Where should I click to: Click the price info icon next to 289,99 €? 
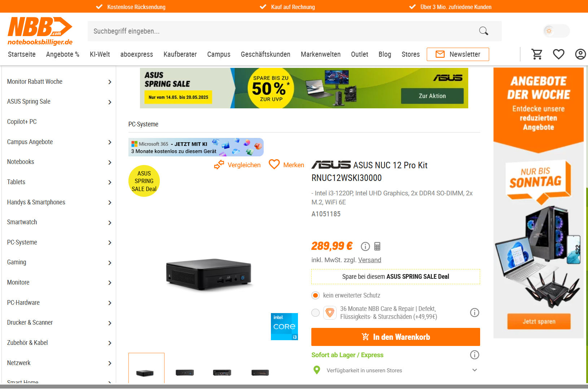tap(365, 246)
